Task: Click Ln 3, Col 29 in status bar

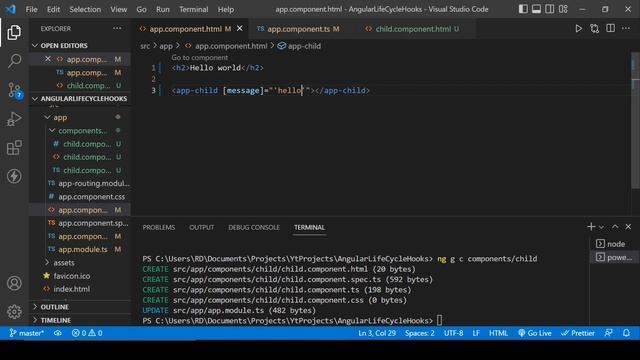Action: (377, 333)
